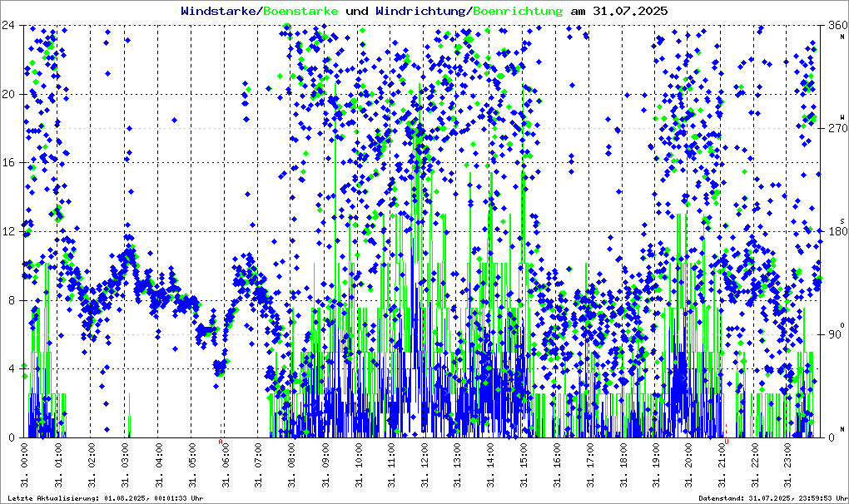
Task: Click the time label '31. 19:00'
Action: 658,465
